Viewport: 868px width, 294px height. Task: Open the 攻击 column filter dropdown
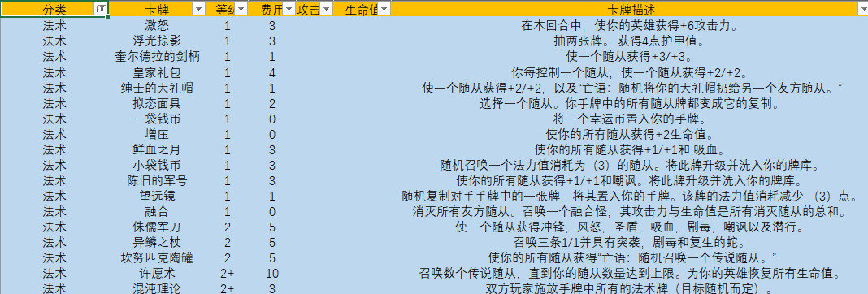pyautogui.click(x=326, y=9)
